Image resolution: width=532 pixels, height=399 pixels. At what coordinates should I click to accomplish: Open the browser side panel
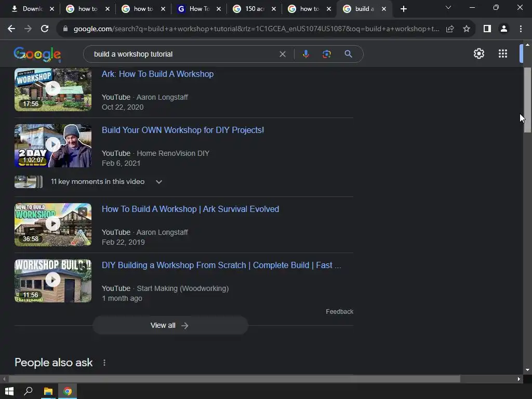(487, 29)
